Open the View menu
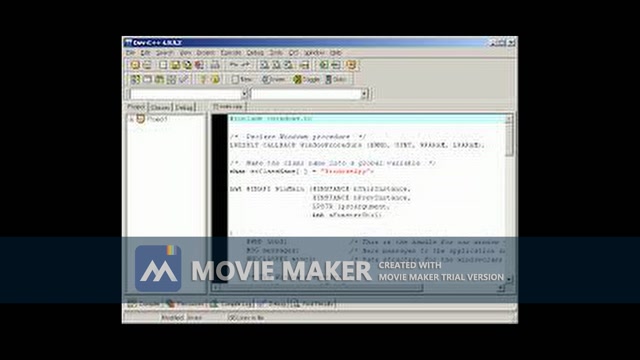The width and height of the screenshot is (640, 360). tap(186, 53)
